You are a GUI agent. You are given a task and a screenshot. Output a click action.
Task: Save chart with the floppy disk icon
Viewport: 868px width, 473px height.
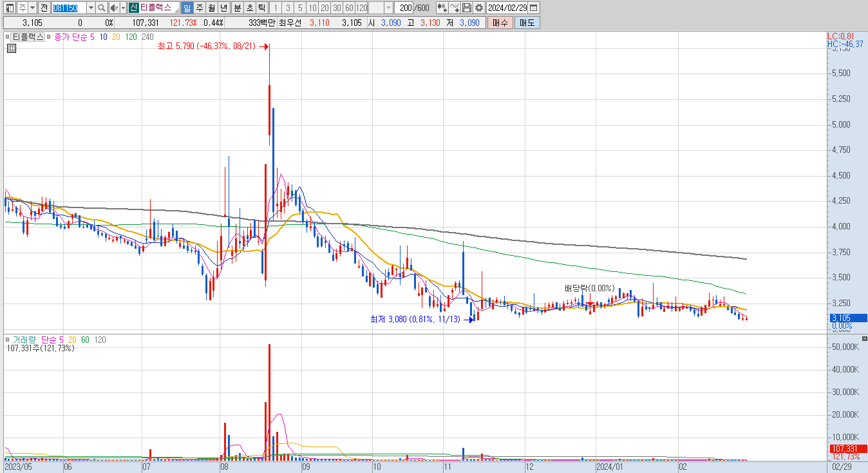click(467, 8)
